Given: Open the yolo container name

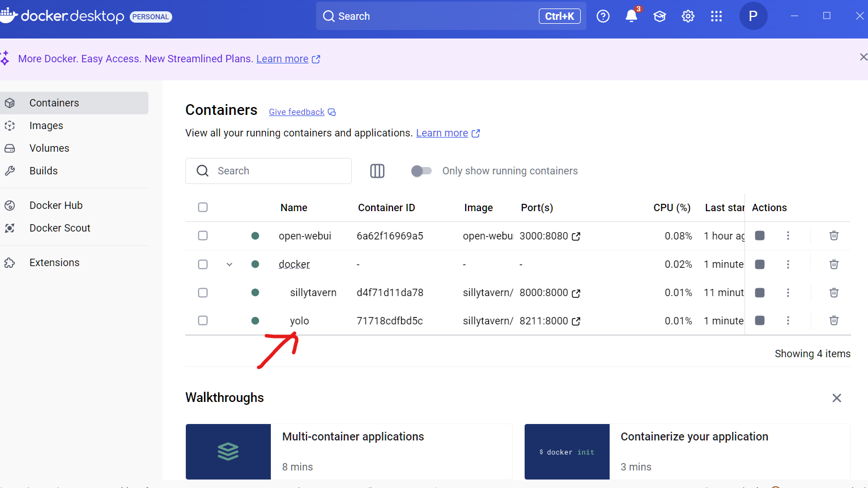Looking at the screenshot, I should click(300, 321).
